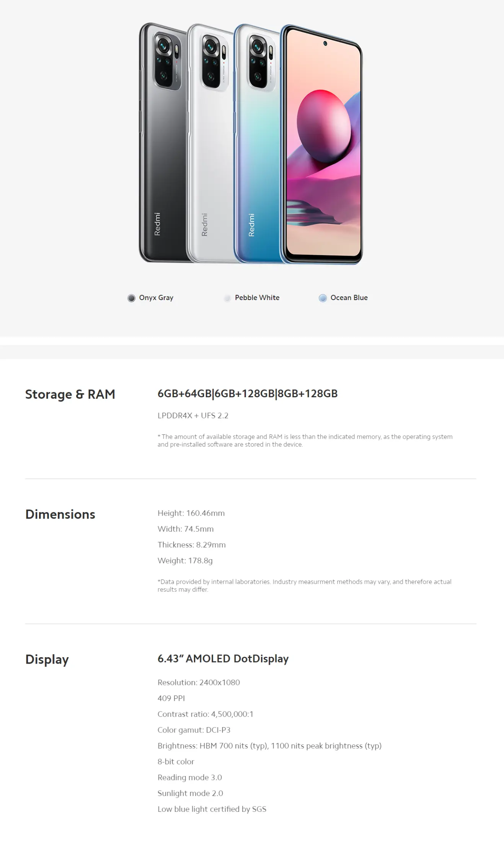This screenshot has width=504, height=842.
Task: Click the punch-hole front camera on the phone screen
Action: pos(325,44)
